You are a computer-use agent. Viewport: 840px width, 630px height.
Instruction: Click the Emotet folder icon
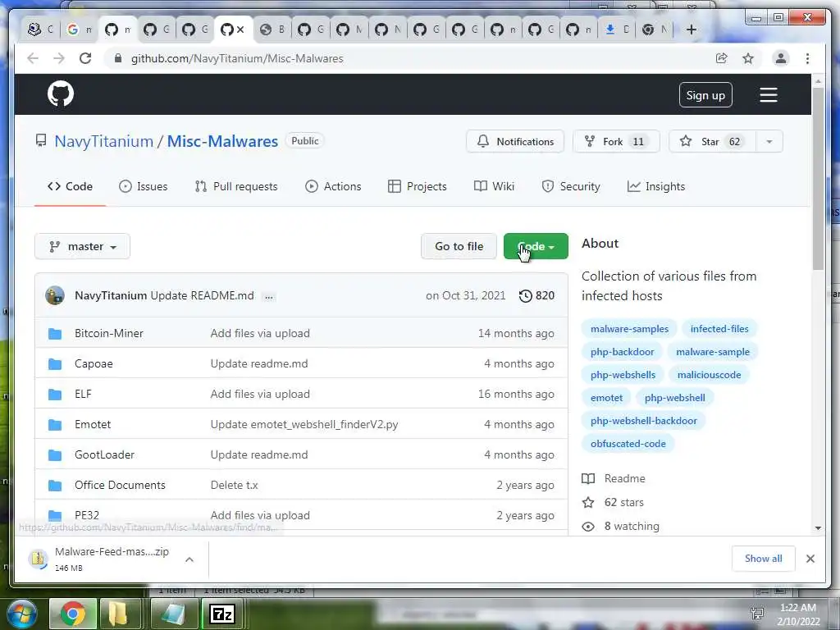coord(55,425)
